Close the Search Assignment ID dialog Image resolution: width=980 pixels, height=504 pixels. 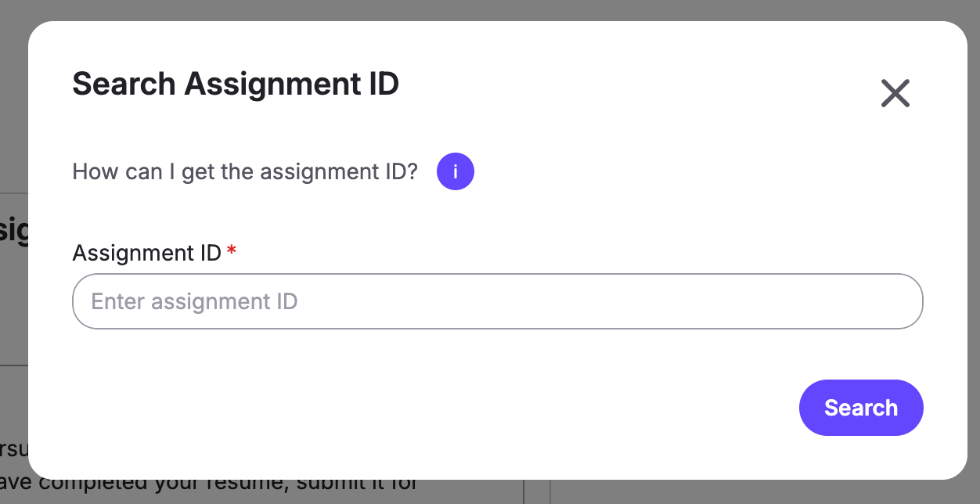click(x=895, y=93)
